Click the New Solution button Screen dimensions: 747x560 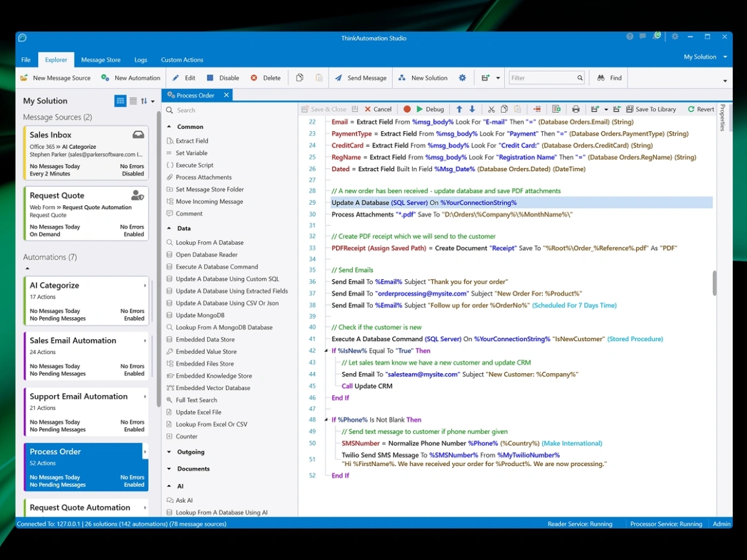point(423,78)
